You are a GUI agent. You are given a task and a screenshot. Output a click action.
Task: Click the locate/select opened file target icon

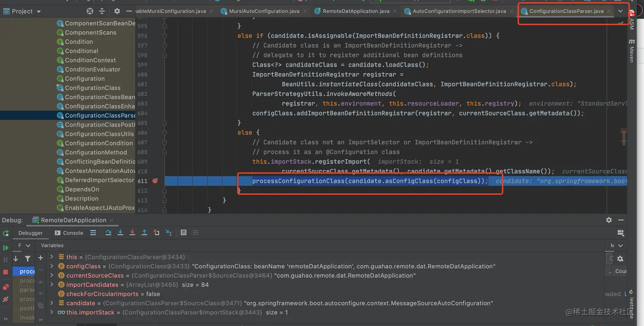pyautogui.click(x=90, y=11)
